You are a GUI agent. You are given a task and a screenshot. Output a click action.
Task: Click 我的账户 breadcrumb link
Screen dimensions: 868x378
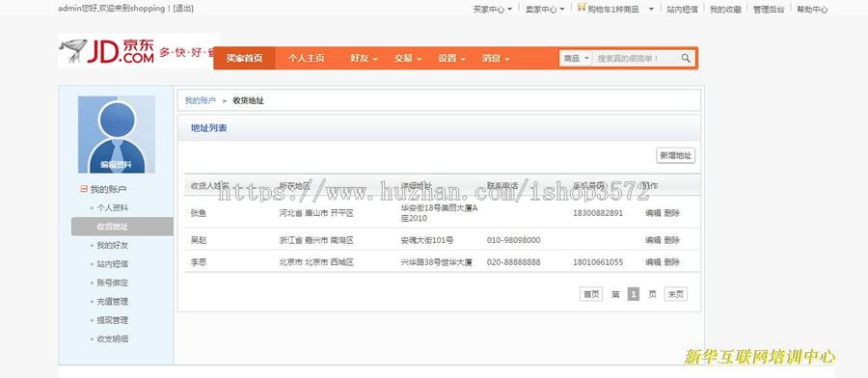[x=200, y=100]
